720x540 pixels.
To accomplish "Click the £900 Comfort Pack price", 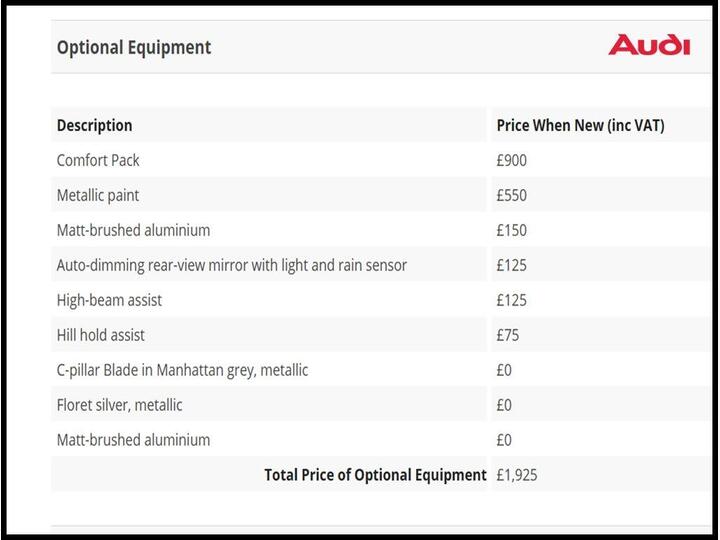I will pos(512,160).
